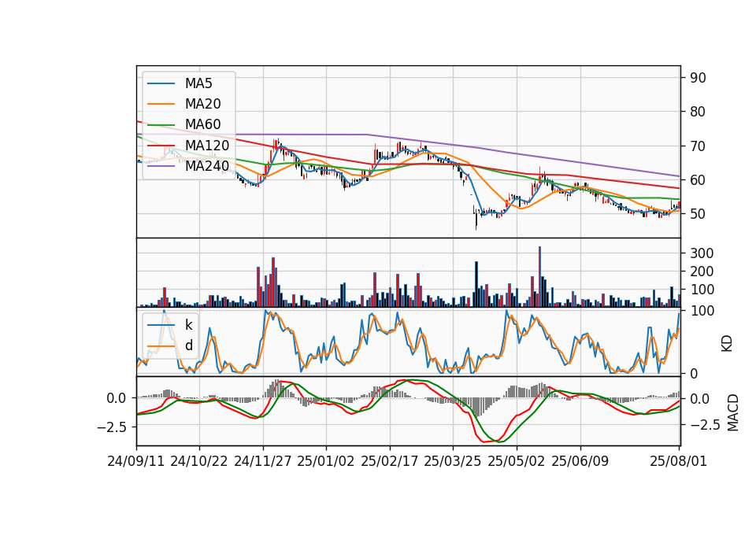Click the blue MA5 line sample in legend

[161, 83]
